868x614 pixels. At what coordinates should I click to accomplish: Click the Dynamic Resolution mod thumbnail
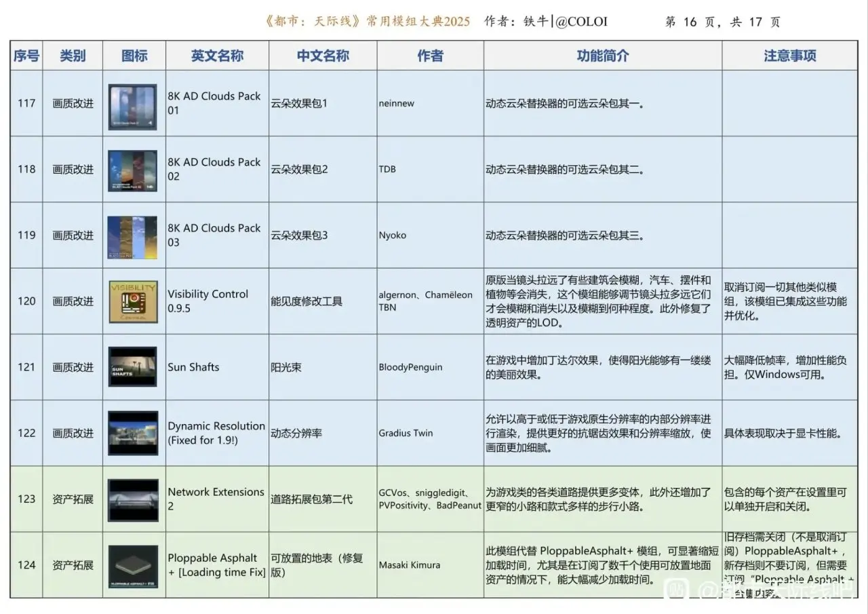[133, 433]
